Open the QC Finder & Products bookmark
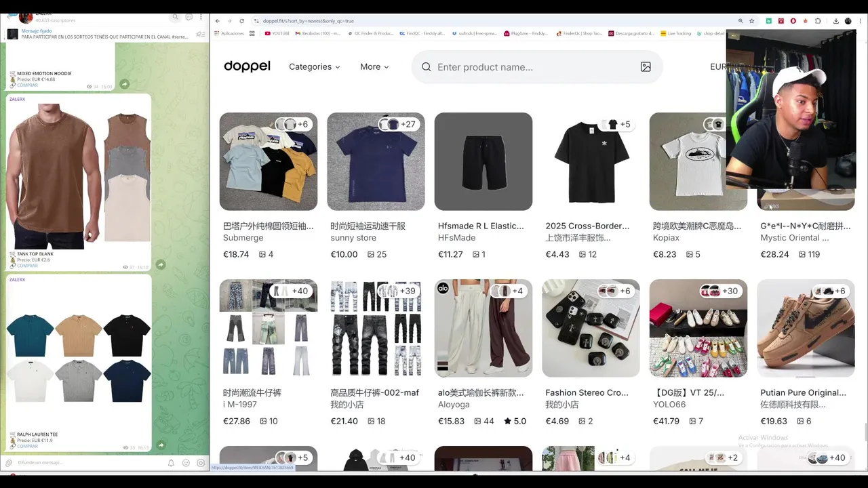Image resolution: width=868 pixels, height=488 pixels. pos(370,33)
